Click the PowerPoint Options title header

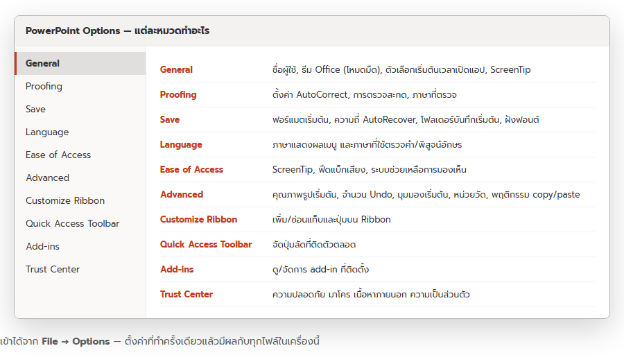coord(117,31)
